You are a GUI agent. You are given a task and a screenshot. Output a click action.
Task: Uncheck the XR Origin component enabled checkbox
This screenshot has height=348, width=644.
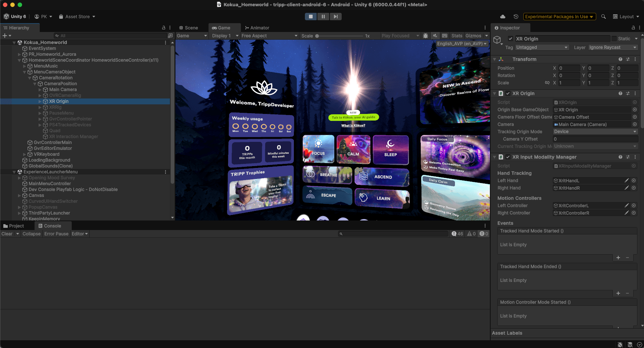[508, 93]
